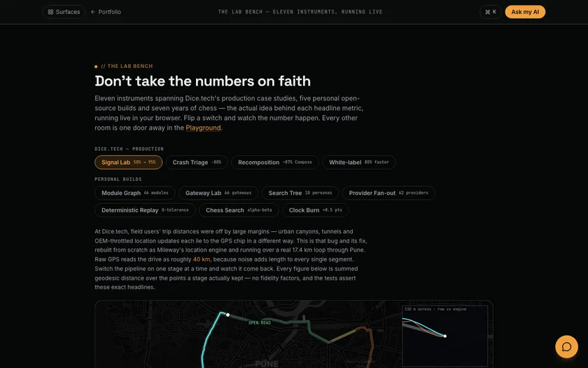This screenshot has width=588, height=368.
Task: Open the Chess Search build
Action: tap(239, 210)
